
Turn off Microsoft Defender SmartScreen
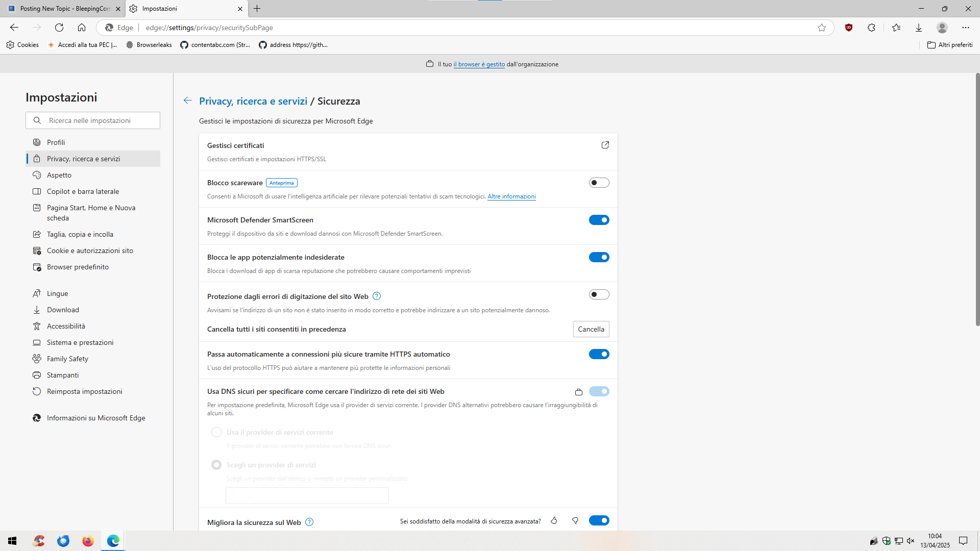click(599, 220)
